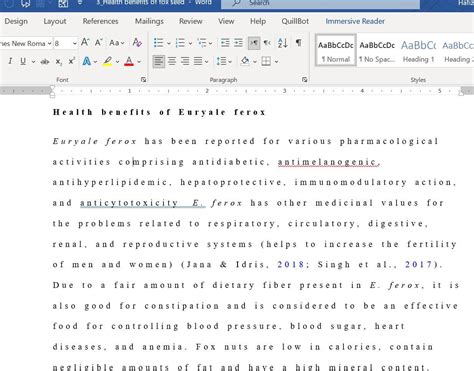Screen dimensions: 474x371
Task: Toggle Align Left paragraph alignment
Action: [x=159, y=61]
